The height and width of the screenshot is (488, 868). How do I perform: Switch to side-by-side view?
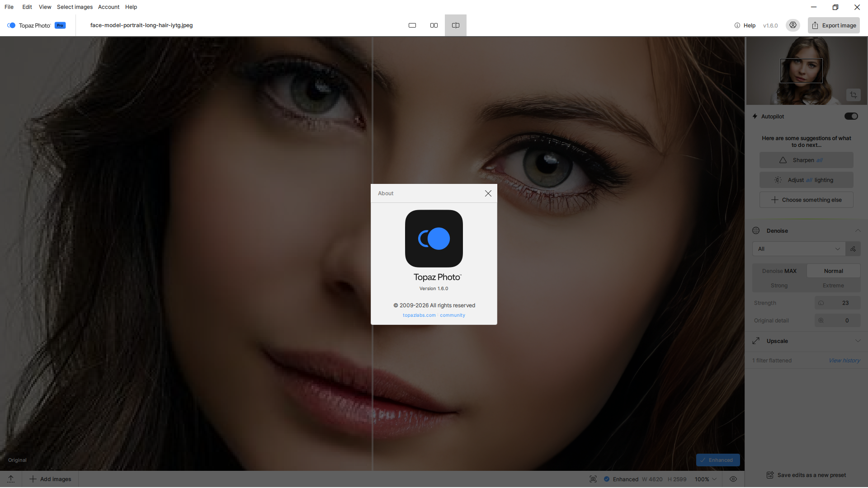tap(434, 25)
